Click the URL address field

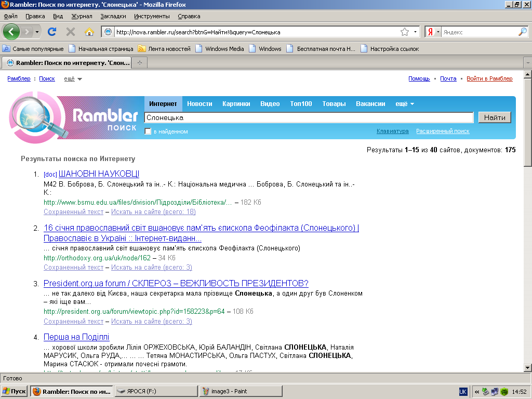click(x=257, y=32)
